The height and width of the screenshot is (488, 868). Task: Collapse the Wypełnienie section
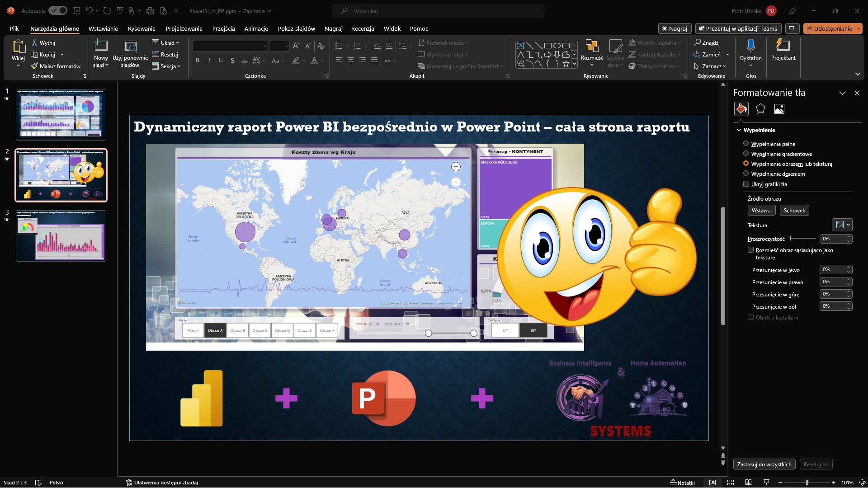point(739,130)
